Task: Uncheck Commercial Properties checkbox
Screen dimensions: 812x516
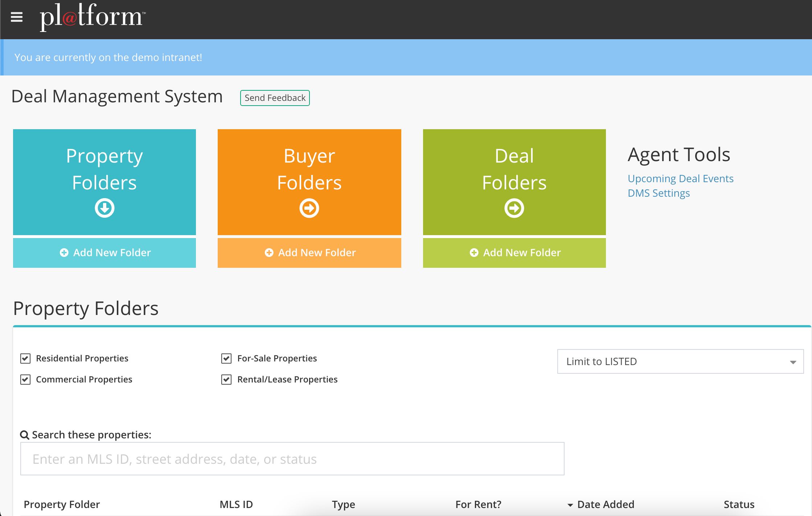Action: point(25,380)
